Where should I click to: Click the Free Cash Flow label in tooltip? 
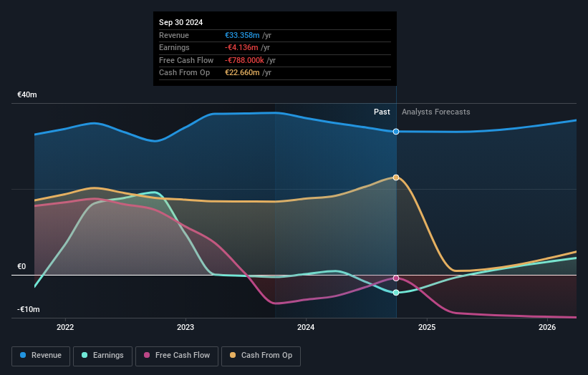[x=186, y=60]
